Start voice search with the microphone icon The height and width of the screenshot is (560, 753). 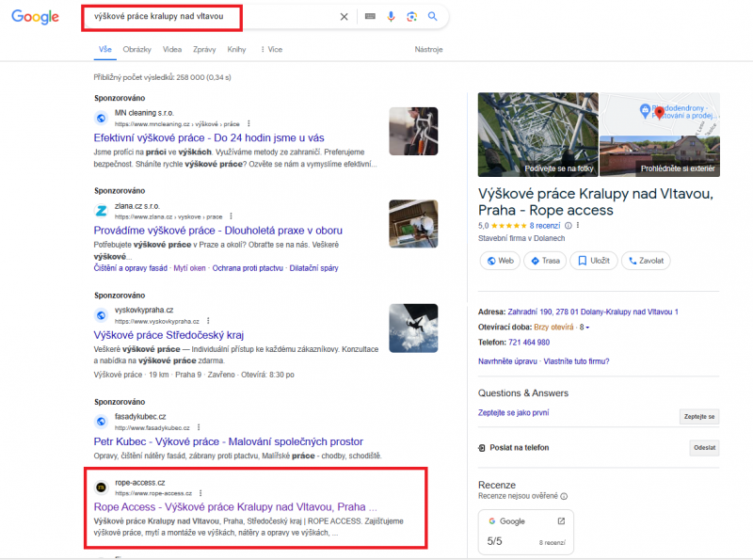tap(391, 17)
